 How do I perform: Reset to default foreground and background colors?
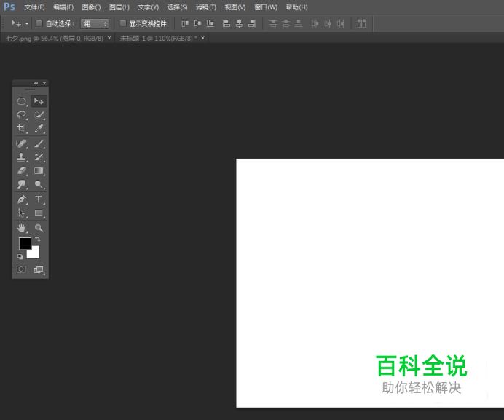[x=20, y=256]
